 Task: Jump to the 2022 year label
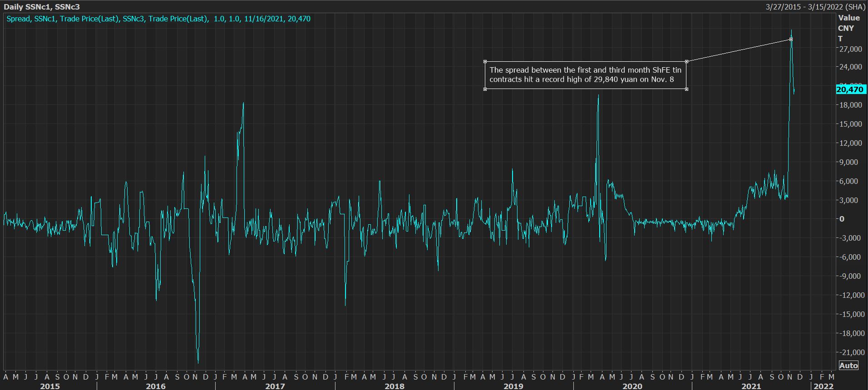point(823,386)
